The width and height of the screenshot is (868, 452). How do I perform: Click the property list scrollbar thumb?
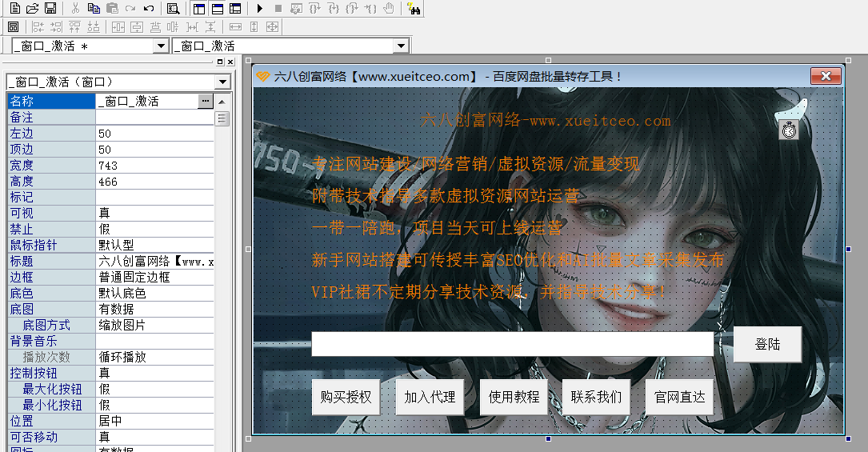point(222,118)
